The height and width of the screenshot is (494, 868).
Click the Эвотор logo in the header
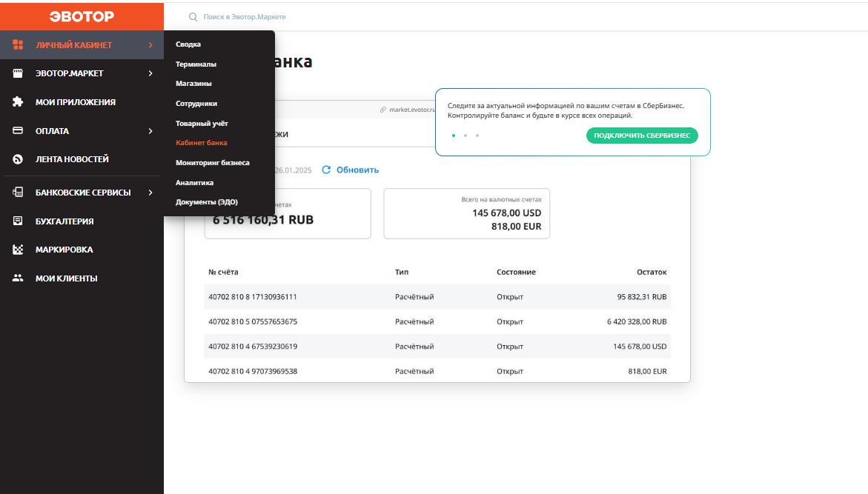pos(82,16)
